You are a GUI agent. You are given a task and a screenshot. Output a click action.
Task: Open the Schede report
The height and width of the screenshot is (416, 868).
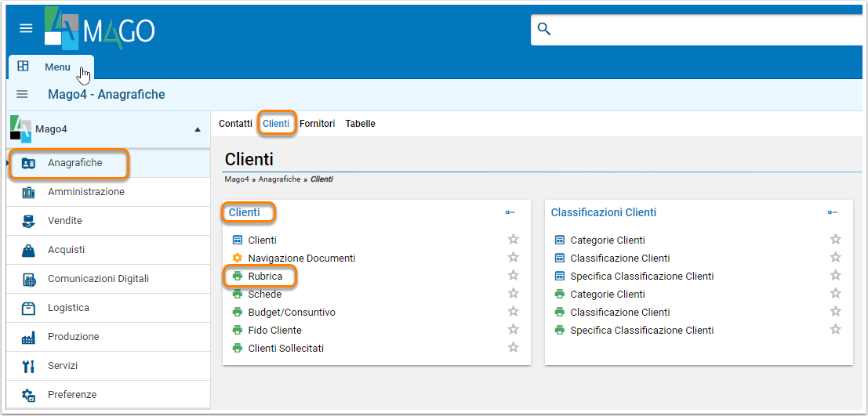(264, 295)
